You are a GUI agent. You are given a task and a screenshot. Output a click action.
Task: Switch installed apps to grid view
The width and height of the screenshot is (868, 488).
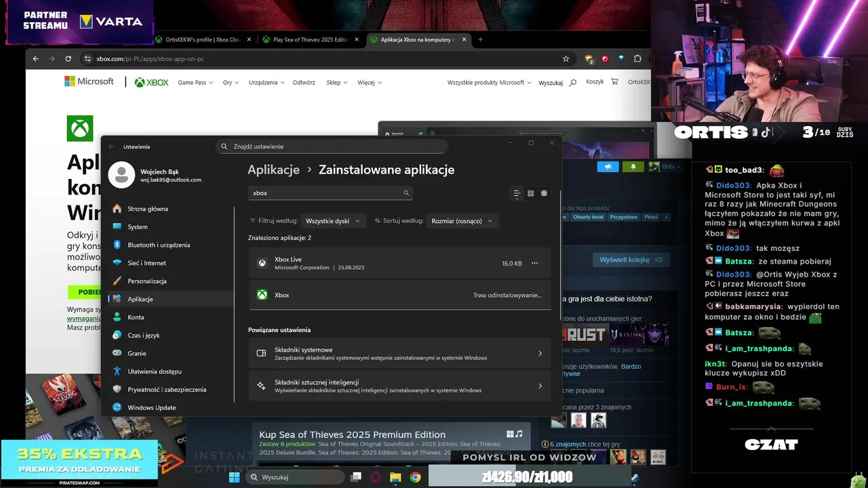[531, 193]
